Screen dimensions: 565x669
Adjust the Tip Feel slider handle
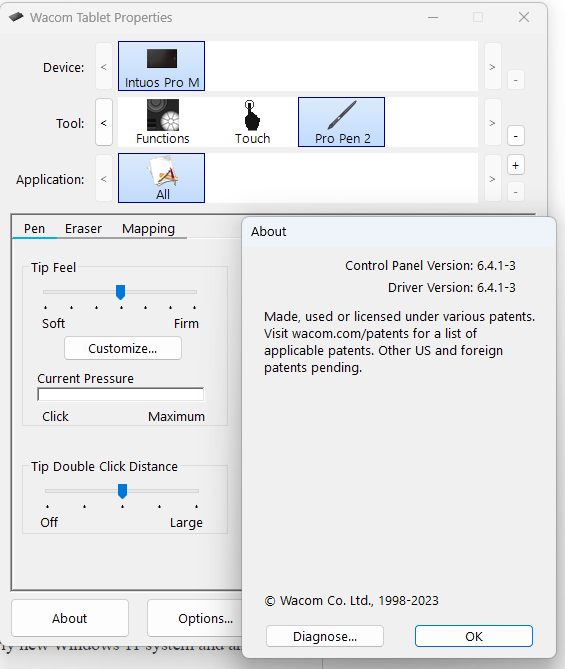pos(121,292)
